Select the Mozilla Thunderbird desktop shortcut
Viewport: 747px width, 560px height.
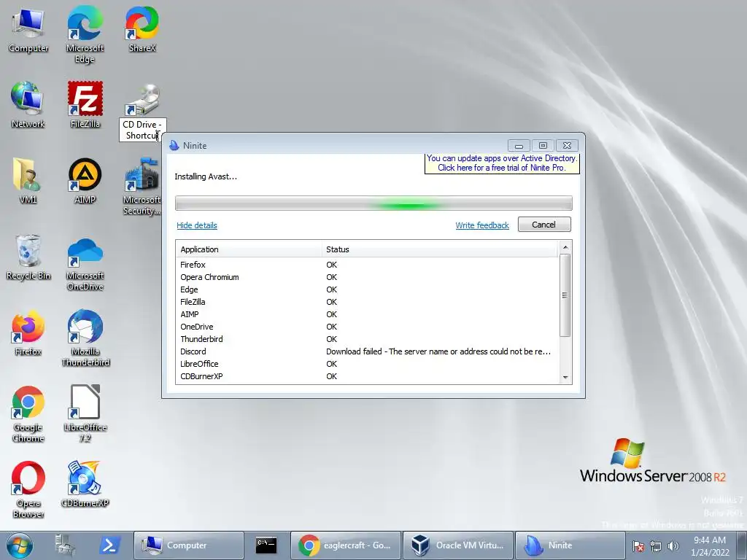point(85,338)
